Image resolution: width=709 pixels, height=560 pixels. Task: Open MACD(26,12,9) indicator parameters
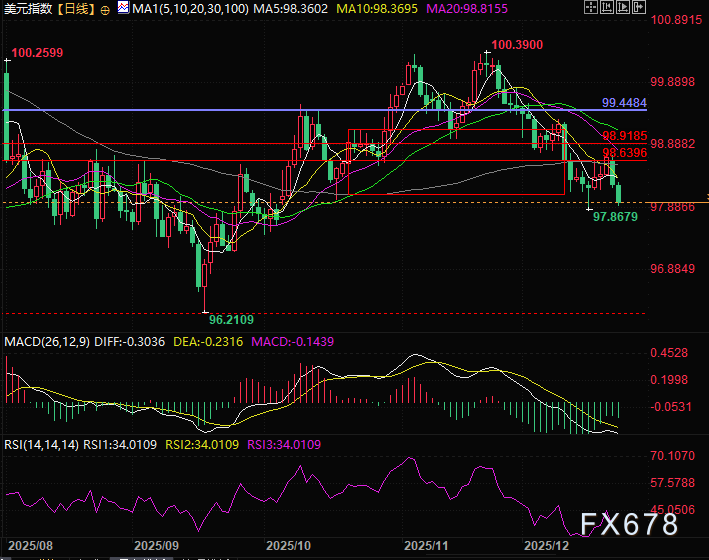47,341
